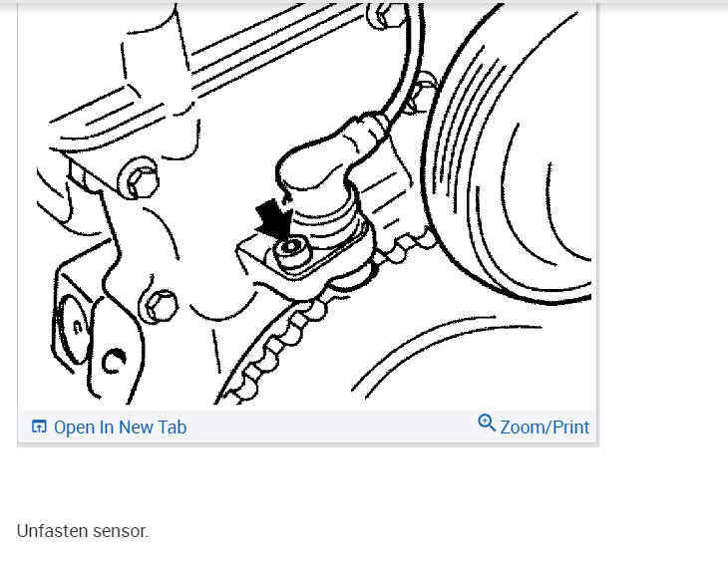Click the black arrow pointing at sensor bolt

pos(274,219)
